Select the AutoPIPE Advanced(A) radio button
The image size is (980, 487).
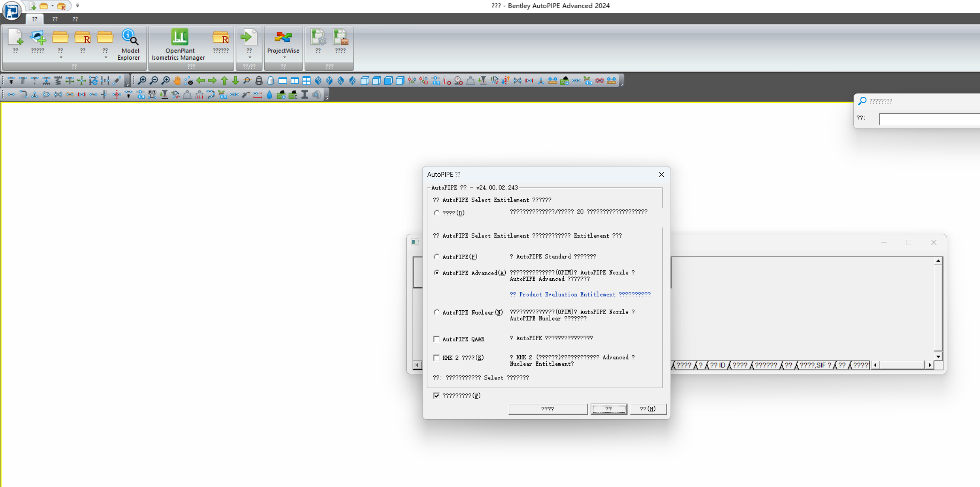[436, 273]
